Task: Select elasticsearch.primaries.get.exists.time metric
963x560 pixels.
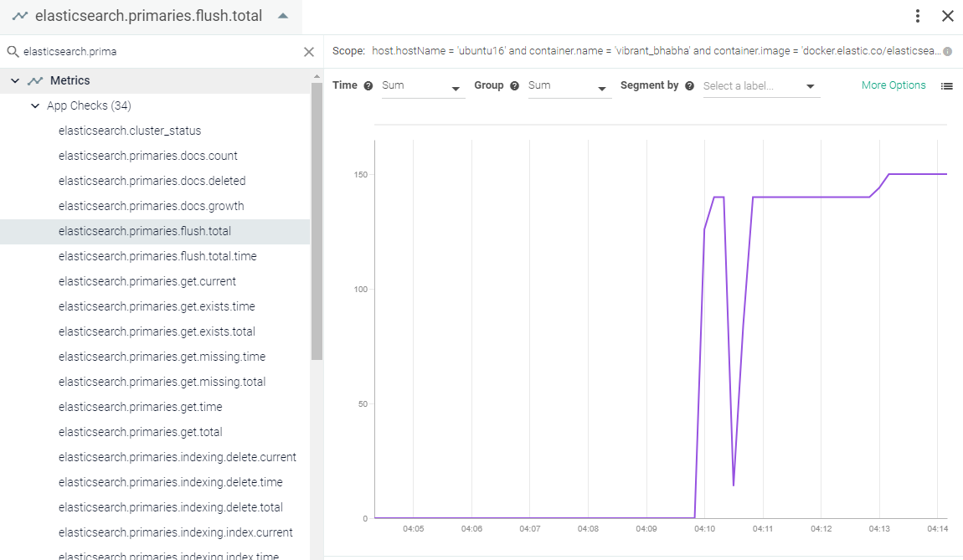Action: click(x=157, y=307)
